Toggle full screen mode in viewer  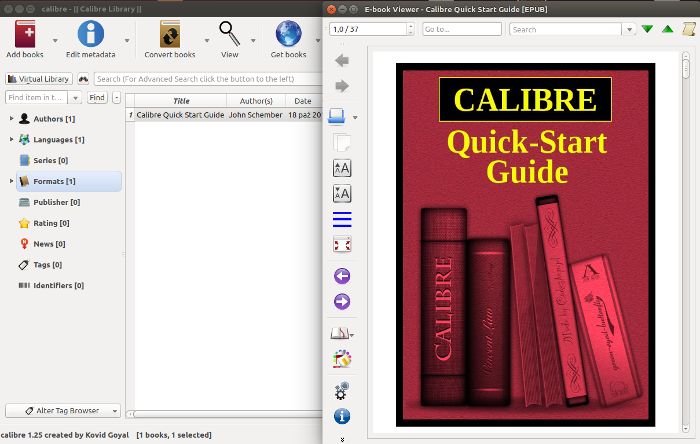coord(342,245)
